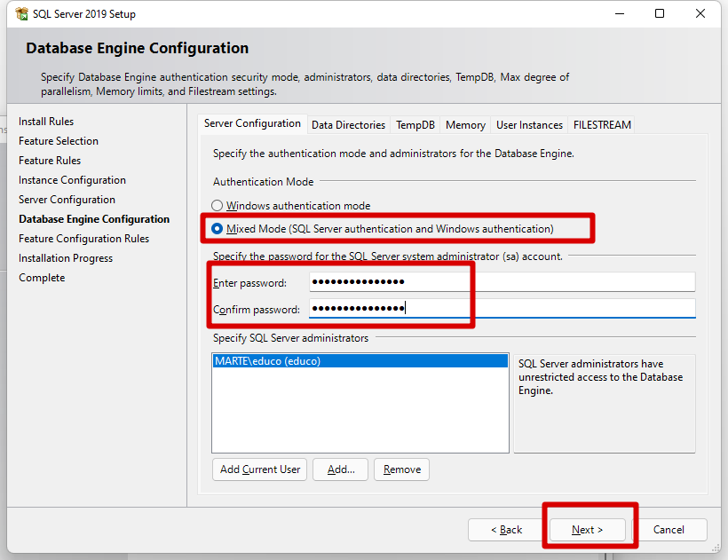The height and width of the screenshot is (560, 728).
Task: Click the Feature Configuration Rules step
Action: tap(84, 239)
